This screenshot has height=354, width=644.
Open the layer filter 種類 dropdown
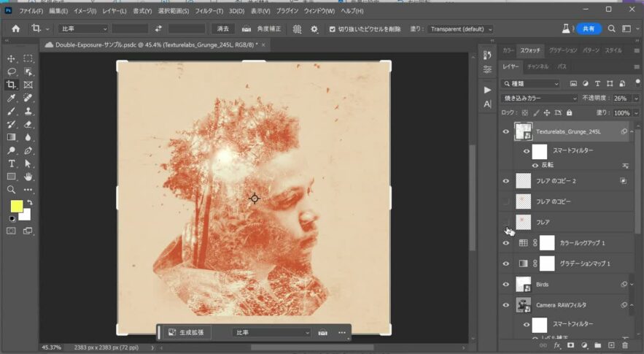click(530, 84)
